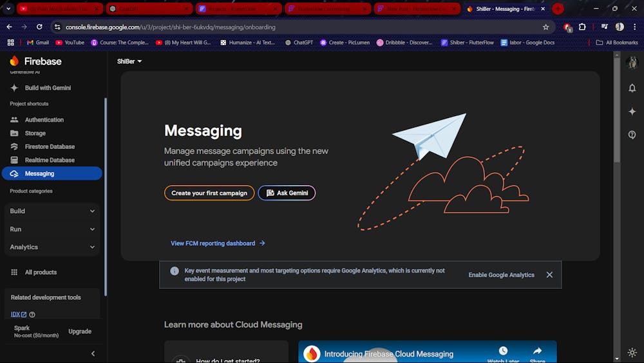
Task: Switch to second browser tab
Action: tap(149, 8)
